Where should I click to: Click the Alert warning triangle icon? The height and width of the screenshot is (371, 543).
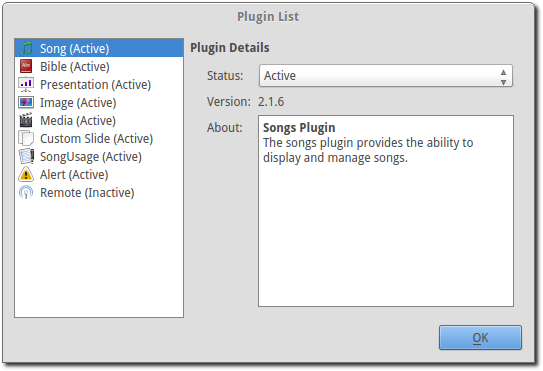[26, 174]
